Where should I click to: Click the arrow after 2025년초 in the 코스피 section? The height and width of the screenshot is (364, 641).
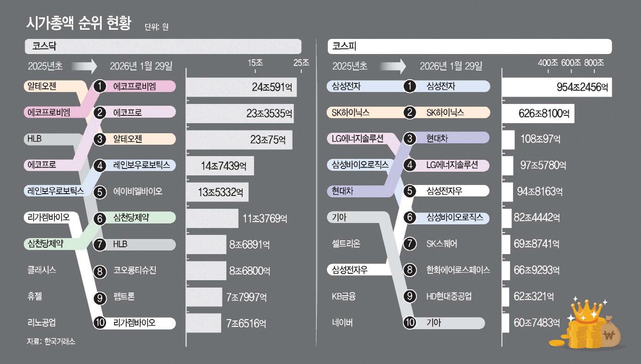(x=394, y=66)
